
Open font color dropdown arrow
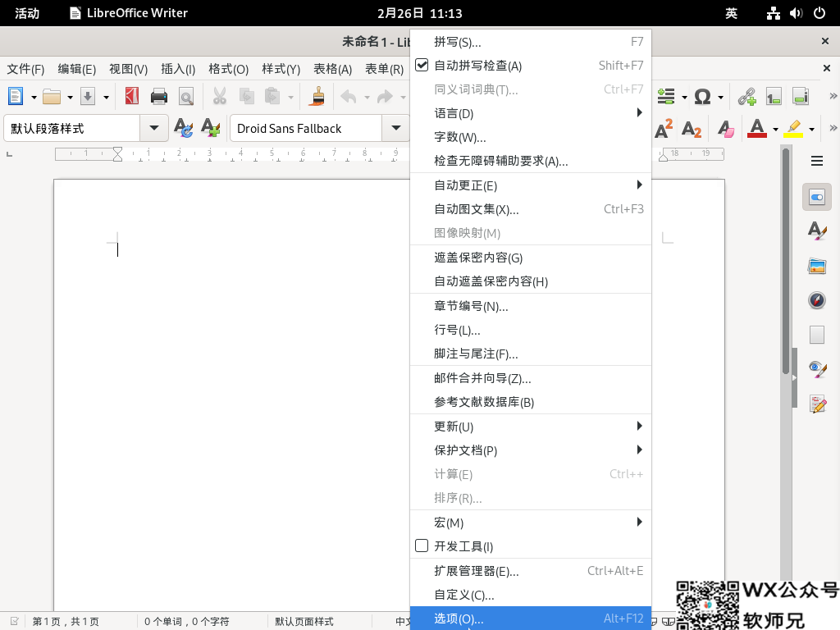(x=775, y=129)
